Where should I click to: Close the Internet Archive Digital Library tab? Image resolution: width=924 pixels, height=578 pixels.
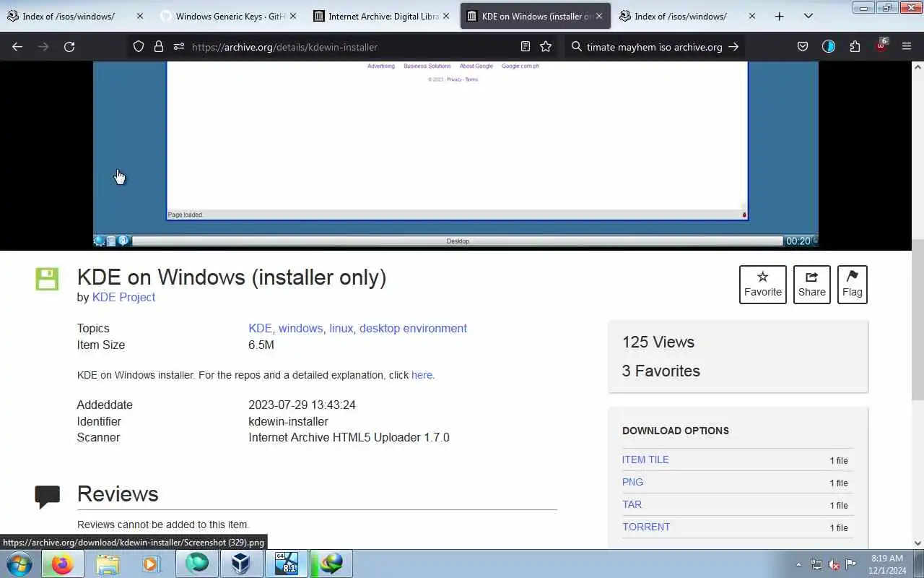pyautogui.click(x=446, y=16)
